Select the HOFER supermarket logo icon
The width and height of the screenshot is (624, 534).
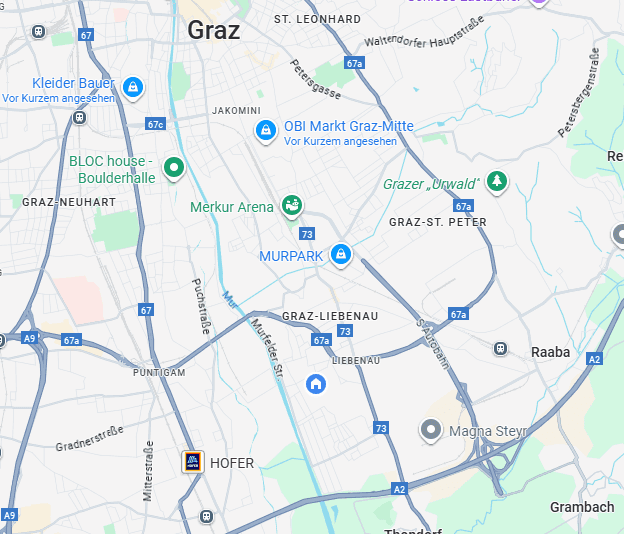point(193,462)
